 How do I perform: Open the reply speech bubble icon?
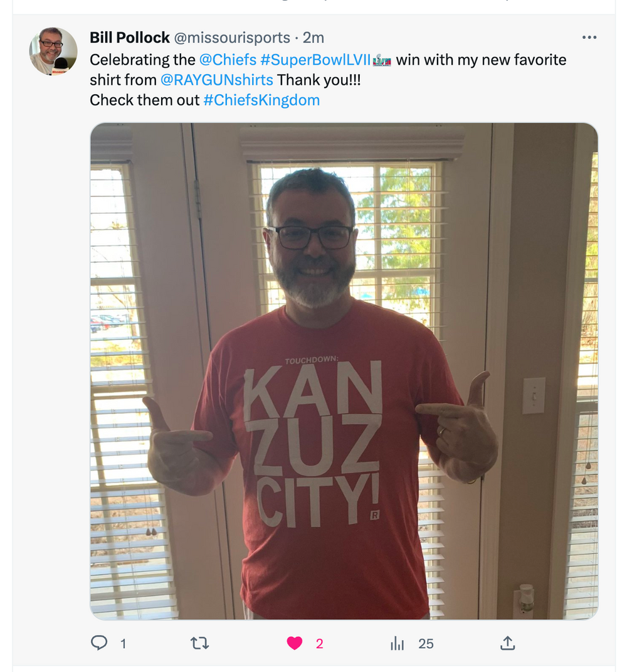click(x=99, y=643)
